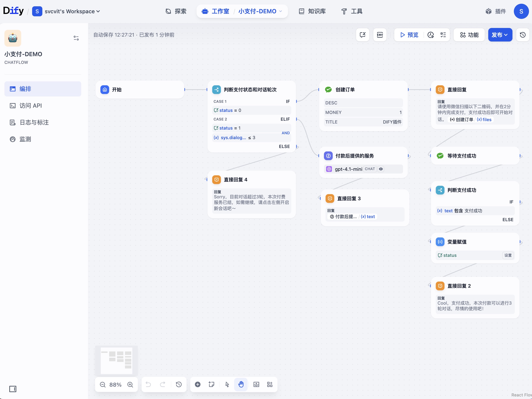Switch to hand pan mode
The width and height of the screenshot is (532, 399).
241,384
